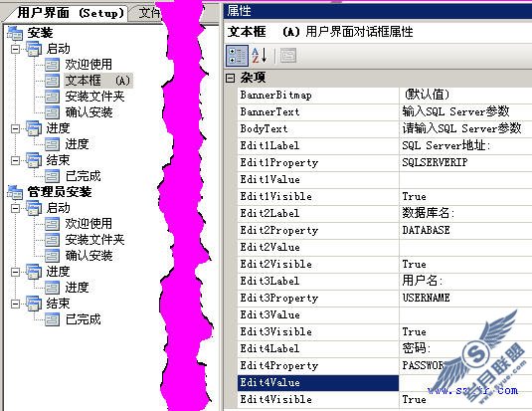Click the first 欢迎使用 dialog icon
This screenshot has height=411, width=532.
(52, 65)
